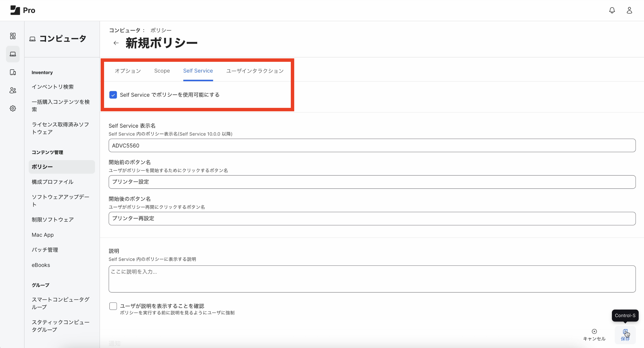Click the dashboard/grid icon in sidebar

(x=12, y=36)
